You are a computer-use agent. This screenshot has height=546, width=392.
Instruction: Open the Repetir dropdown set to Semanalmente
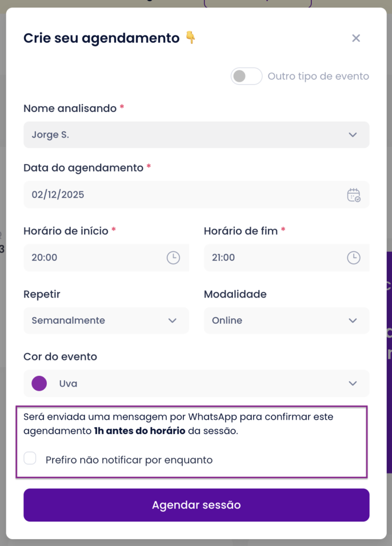click(106, 320)
